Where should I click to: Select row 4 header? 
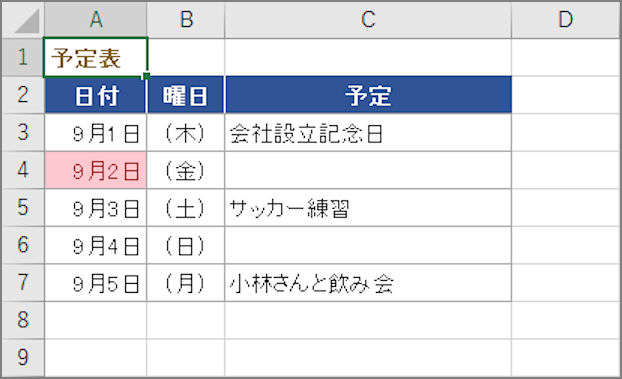23,170
